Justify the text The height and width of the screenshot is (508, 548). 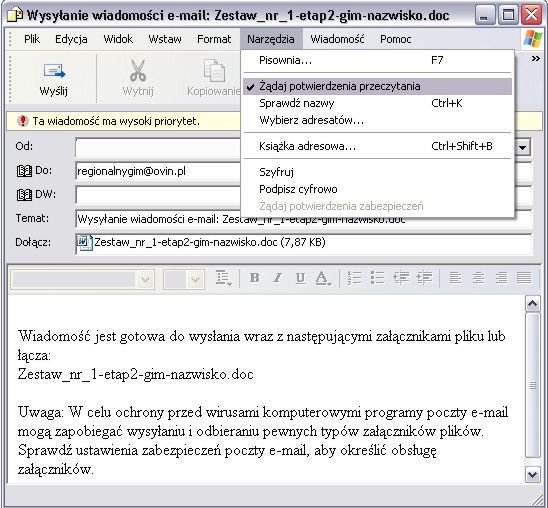coord(524,278)
